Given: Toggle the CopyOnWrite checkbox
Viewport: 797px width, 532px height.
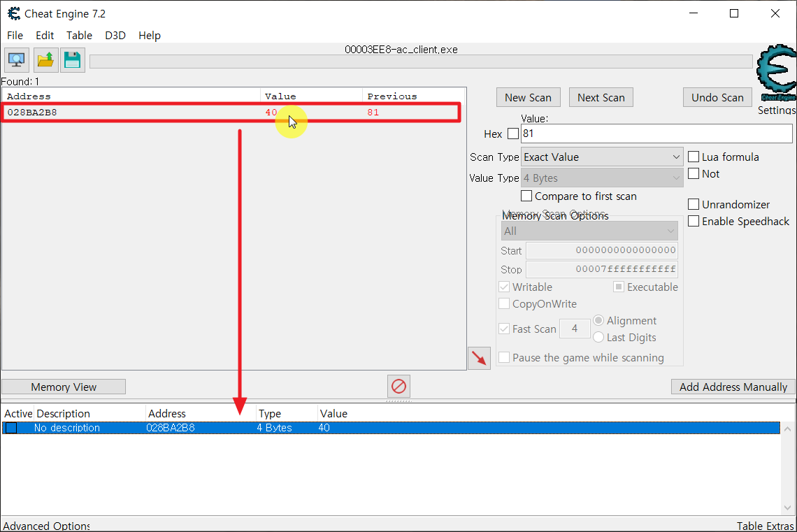Looking at the screenshot, I should point(504,303).
